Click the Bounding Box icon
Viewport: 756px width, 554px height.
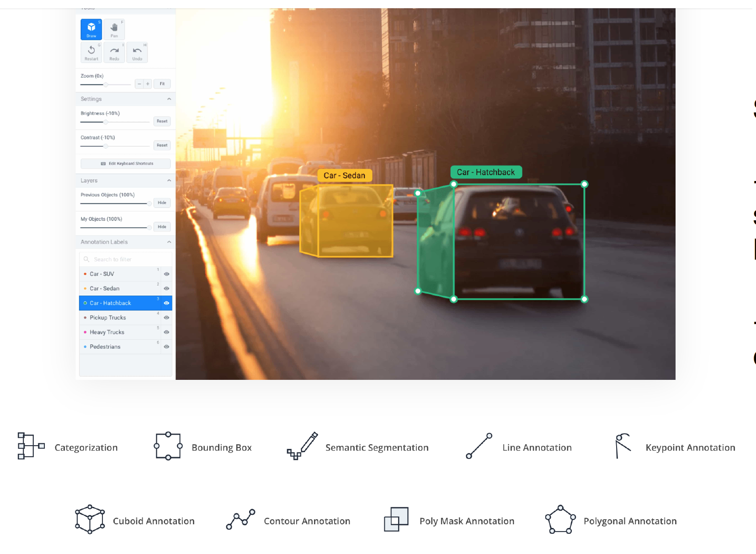point(168,446)
